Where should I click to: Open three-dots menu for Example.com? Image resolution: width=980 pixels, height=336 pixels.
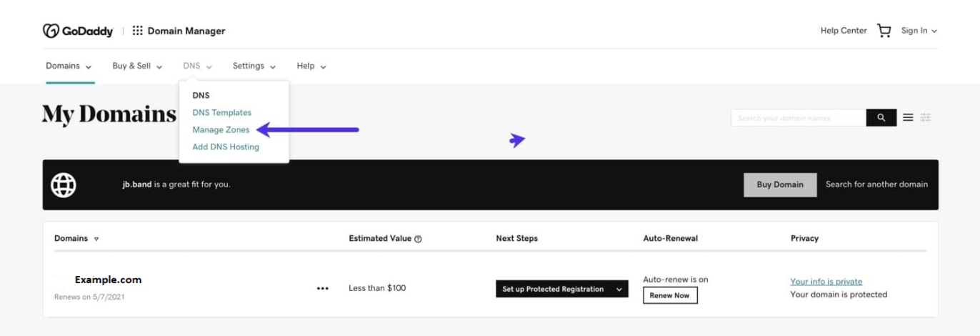[x=323, y=289]
